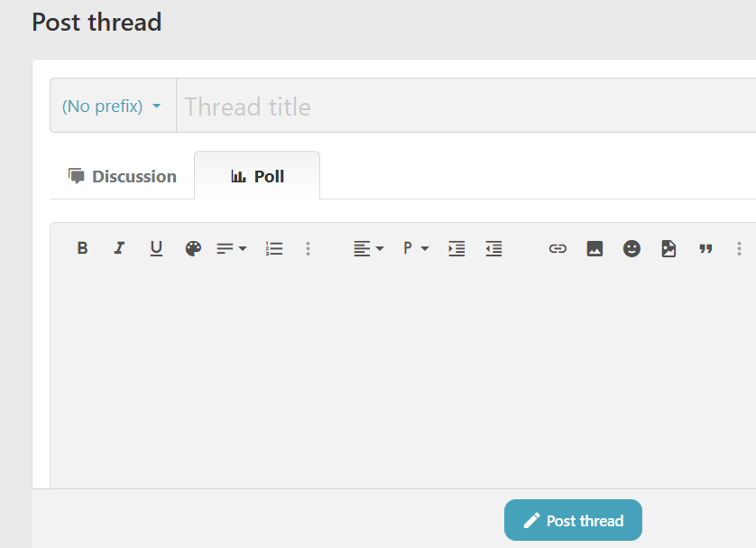
Task: Open the smilies emoji picker
Action: 632,248
